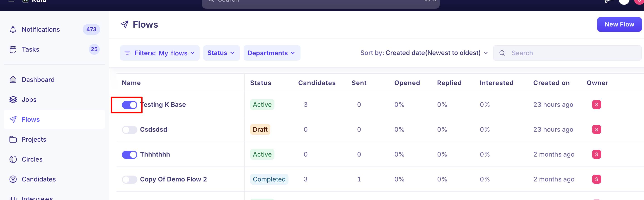This screenshot has width=644, height=200.
Task: Click owner avatar in Thhhthhh row
Action: pyautogui.click(x=596, y=154)
